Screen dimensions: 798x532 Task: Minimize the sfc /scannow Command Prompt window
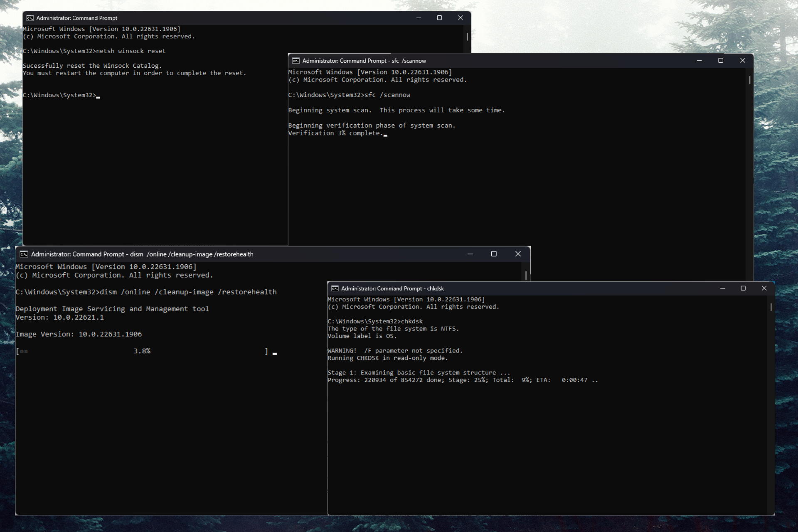(699, 60)
